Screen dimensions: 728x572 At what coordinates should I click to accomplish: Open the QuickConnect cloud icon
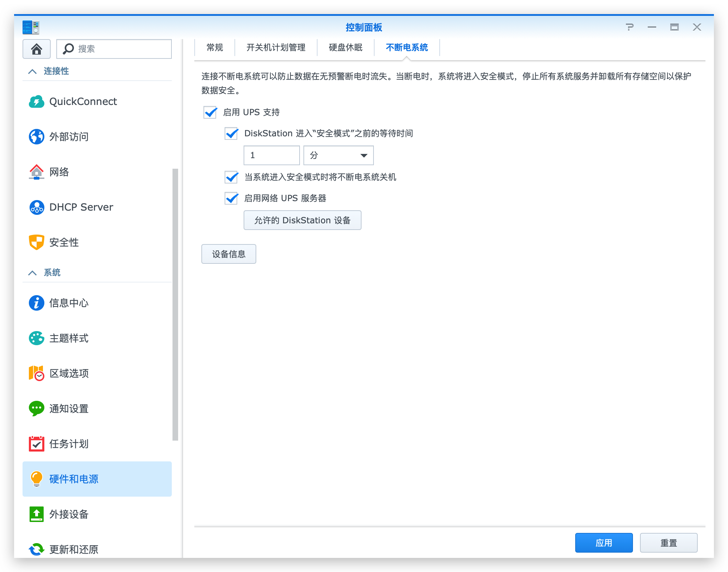coord(36,102)
